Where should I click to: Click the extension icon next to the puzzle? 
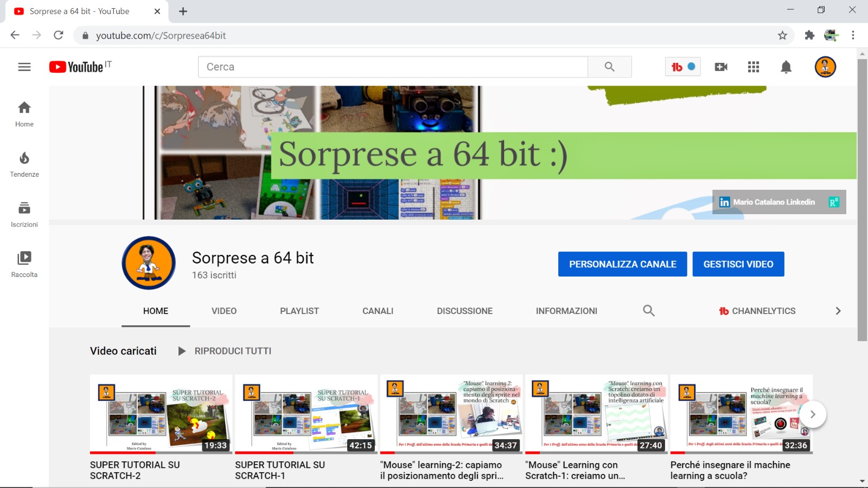point(831,35)
